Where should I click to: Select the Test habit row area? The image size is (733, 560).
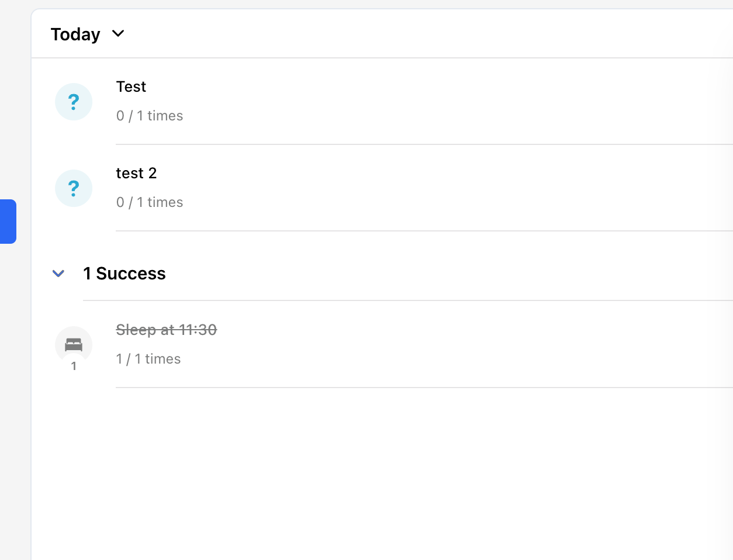[x=382, y=102]
